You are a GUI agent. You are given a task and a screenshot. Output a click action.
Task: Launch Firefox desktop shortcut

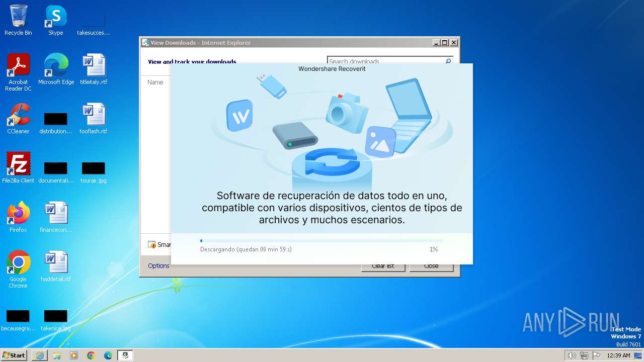[18, 217]
